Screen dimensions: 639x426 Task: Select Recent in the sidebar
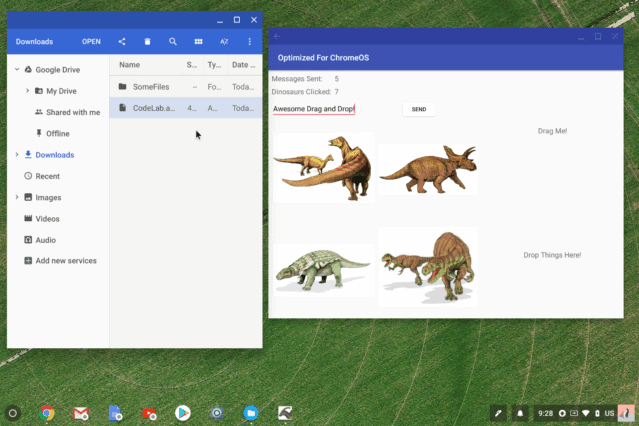coord(47,176)
